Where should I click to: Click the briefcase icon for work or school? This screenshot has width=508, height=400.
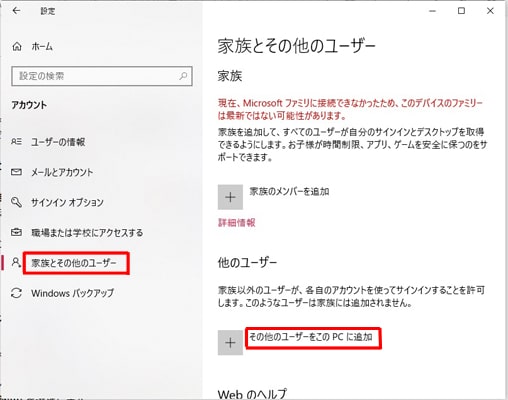(x=16, y=232)
